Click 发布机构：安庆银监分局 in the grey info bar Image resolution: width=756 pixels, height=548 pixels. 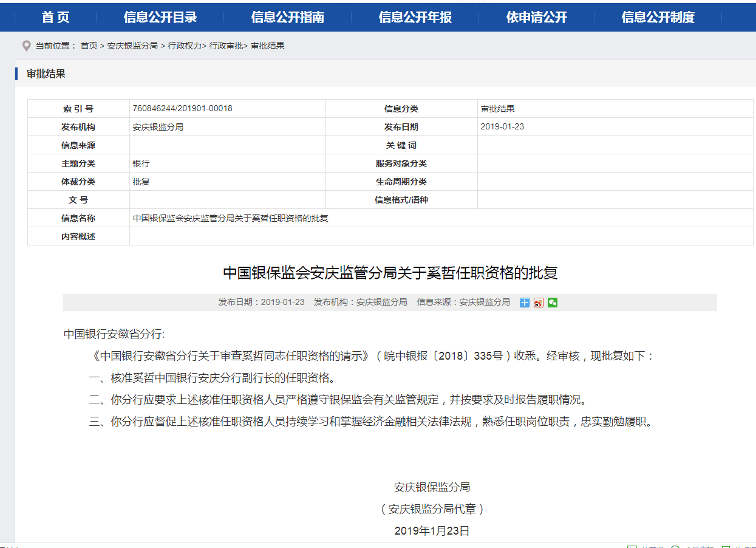(360, 302)
